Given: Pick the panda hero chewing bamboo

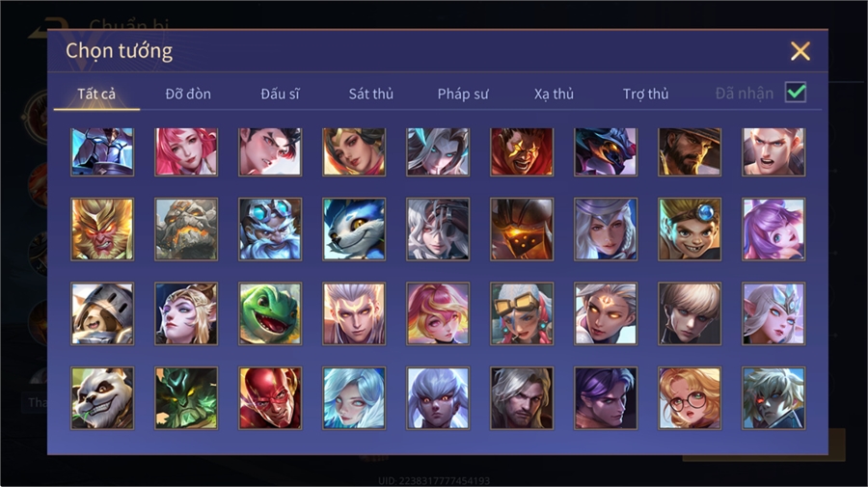Looking at the screenshot, I should tap(102, 398).
